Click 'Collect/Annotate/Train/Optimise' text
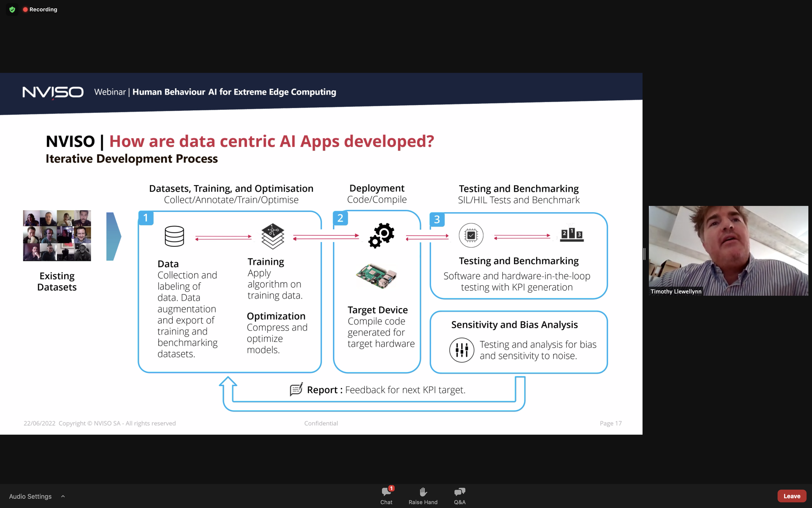The image size is (812, 508). click(x=231, y=200)
